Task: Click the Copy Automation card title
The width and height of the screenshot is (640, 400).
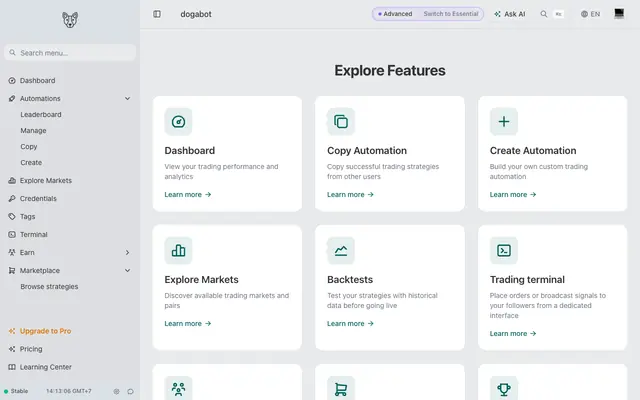Action: click(367, 151)
